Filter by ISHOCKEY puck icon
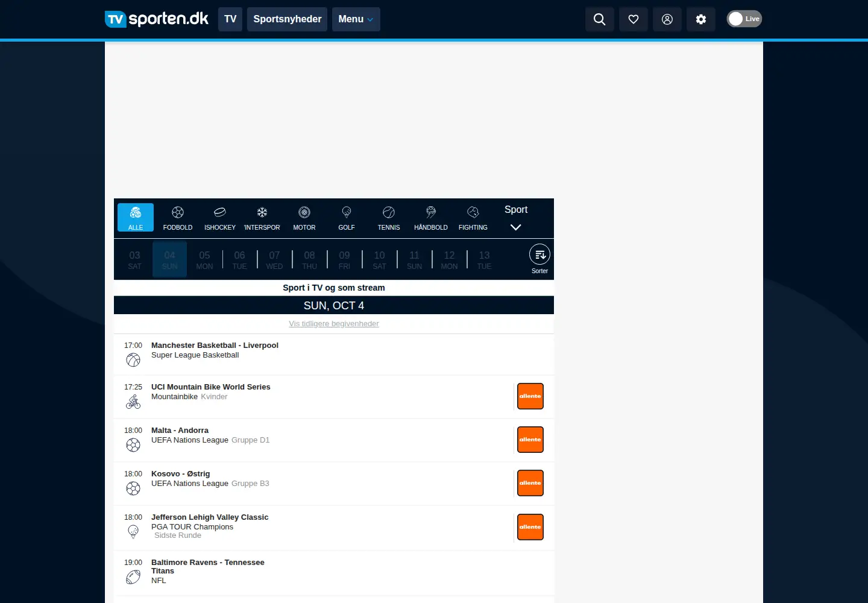Image resolution: width=868 pixels, height=603 pixels. coord(220,218)
